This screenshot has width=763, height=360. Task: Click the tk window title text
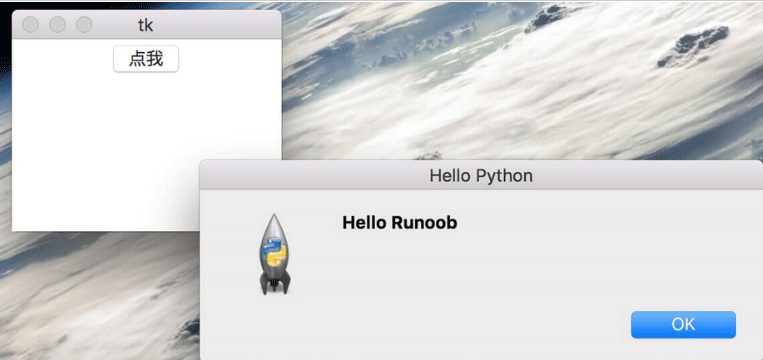pyautogui.click(x=145, y=25)
